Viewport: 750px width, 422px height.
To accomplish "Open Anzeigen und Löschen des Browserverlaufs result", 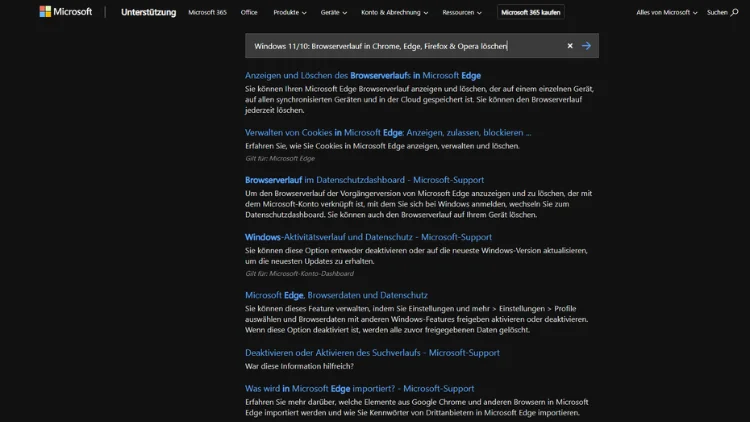I will 363,76.
